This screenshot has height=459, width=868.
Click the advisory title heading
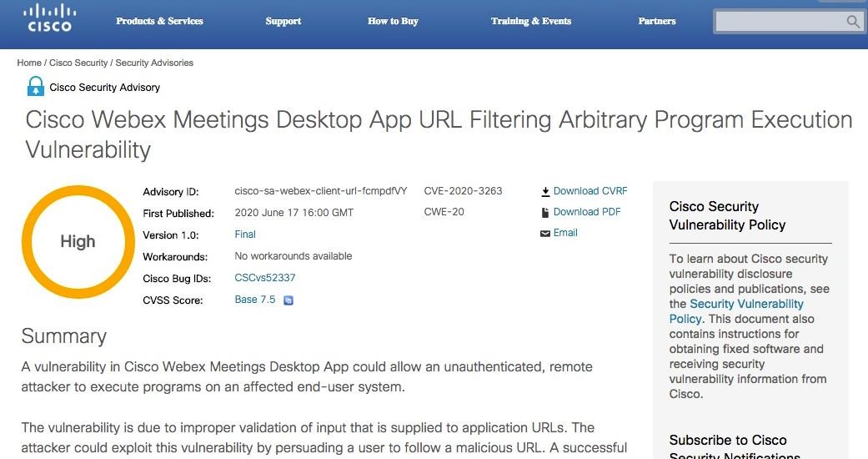click(x=439, y=134)
